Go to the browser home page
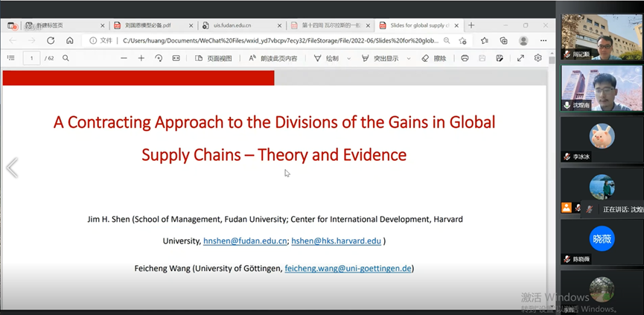 click(x=70, y=40)
